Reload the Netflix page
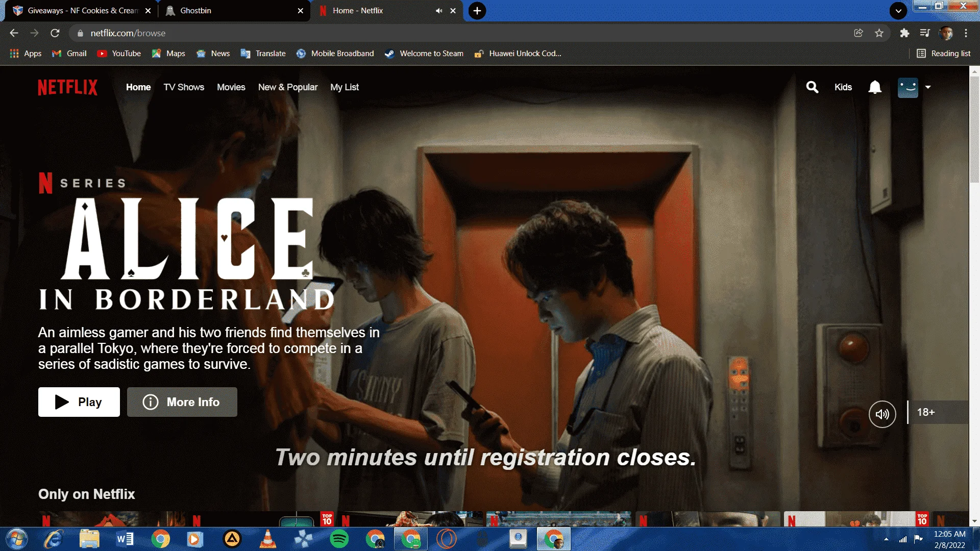 (x=55, y=33)
